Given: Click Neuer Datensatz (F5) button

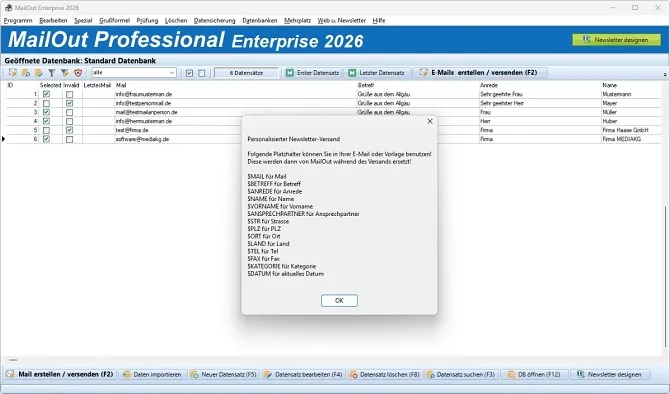Looking at the screenshot, I should coord(223,375).
